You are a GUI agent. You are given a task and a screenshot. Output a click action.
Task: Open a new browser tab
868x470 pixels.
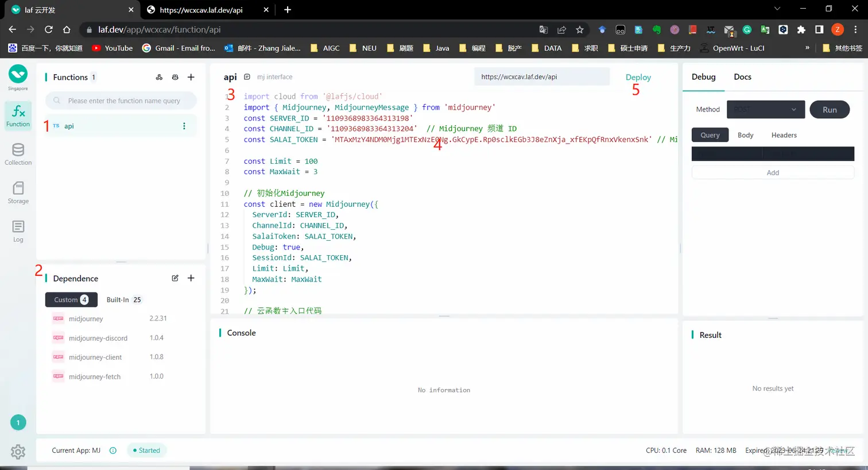point(288,10)
